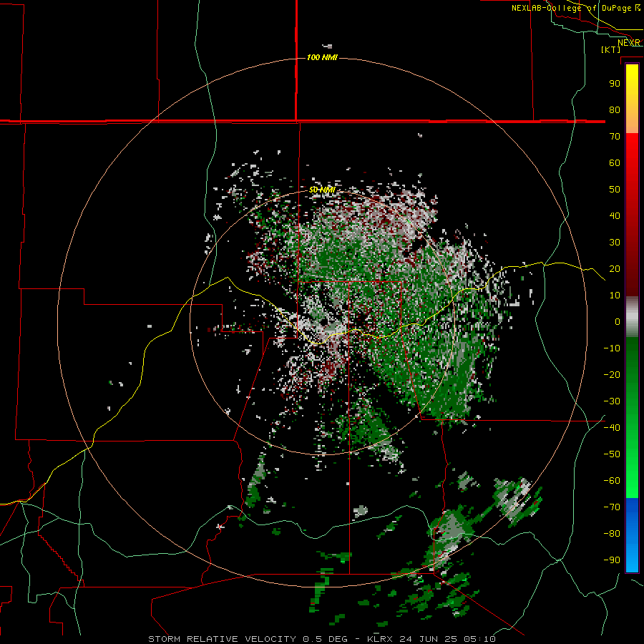Click the -50 scale label

coord(612,454)
